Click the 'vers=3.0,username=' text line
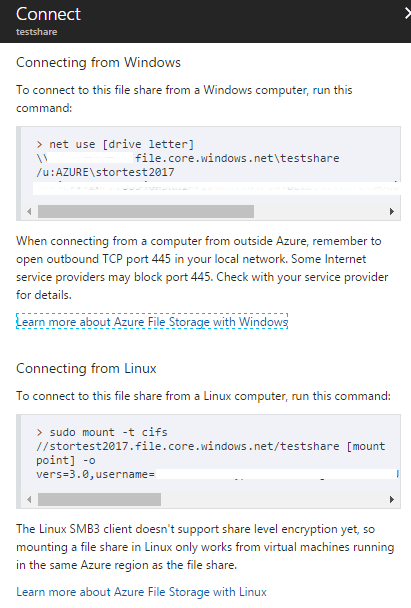This screenshot has height=608, width=411. tap(95, 474)
